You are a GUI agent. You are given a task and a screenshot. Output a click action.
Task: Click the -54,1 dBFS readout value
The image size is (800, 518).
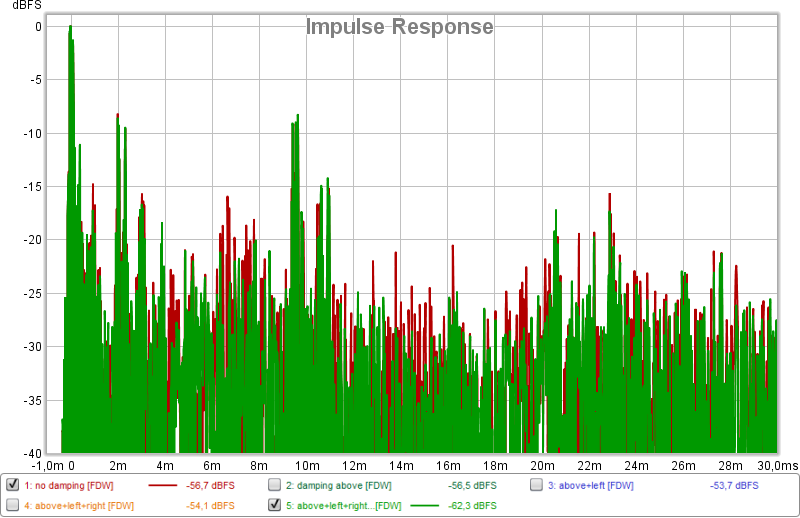click(x=210, y=505)
